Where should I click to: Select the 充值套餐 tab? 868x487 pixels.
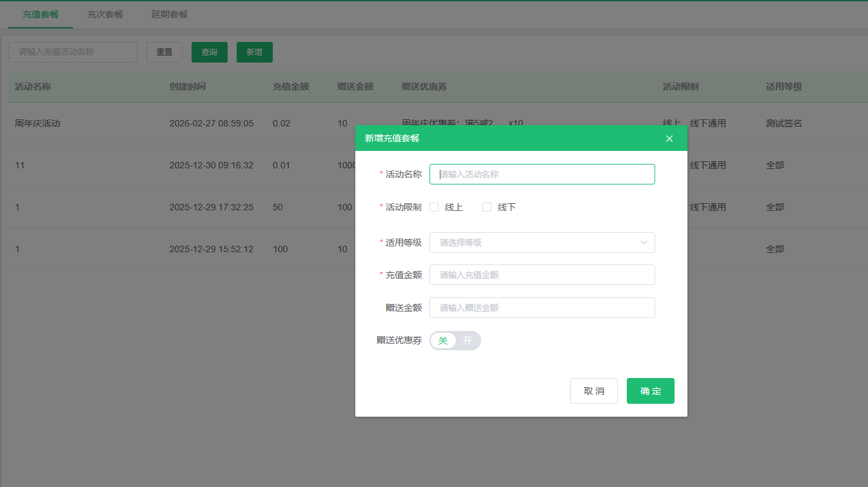[x=40, y=14]
